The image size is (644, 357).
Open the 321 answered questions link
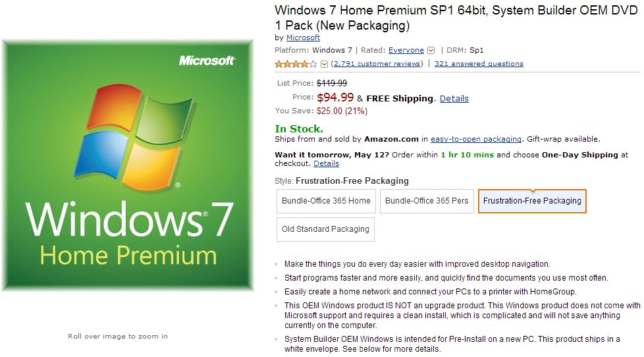pyautogui.click(x=479, y=64)
